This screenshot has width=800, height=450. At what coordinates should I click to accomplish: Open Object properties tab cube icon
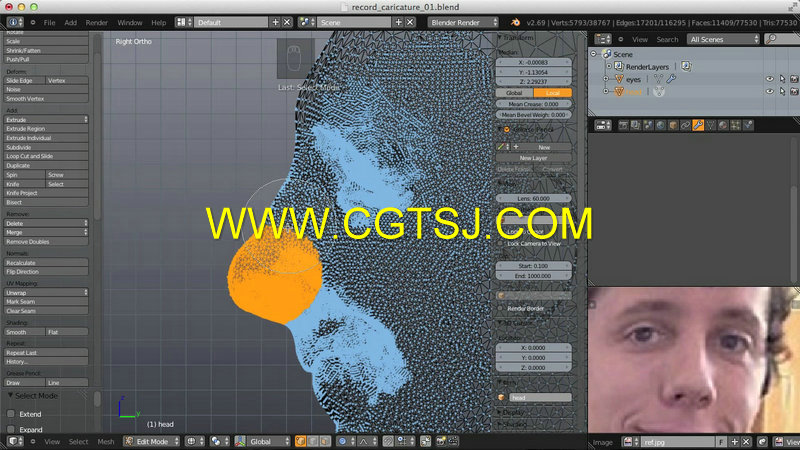click(x=673, y=126)
